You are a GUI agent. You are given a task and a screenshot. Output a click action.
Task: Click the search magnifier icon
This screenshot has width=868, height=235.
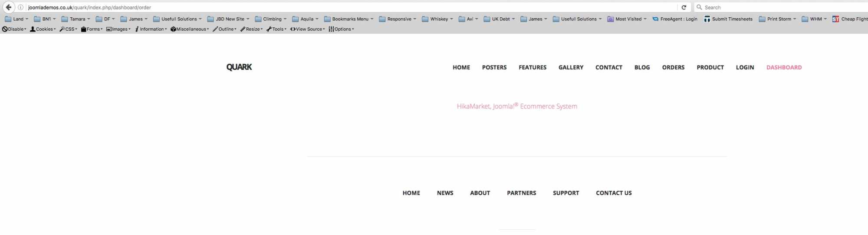pyautogui.click(x=699, y=7)
